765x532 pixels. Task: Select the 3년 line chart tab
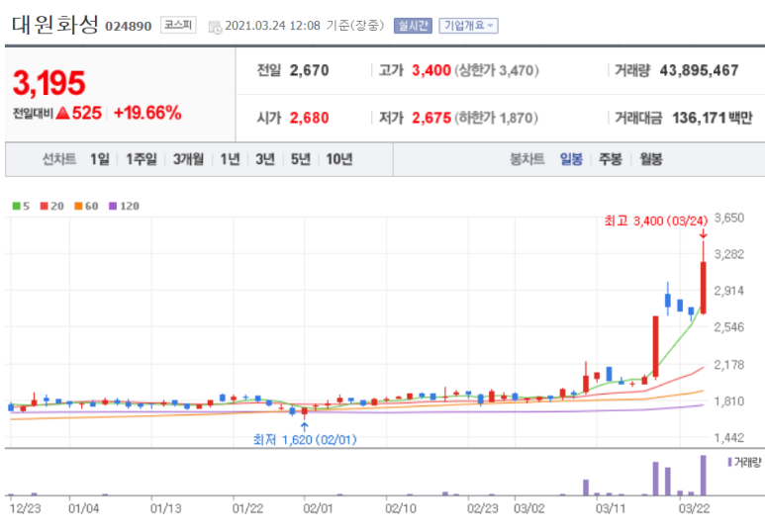265,159
